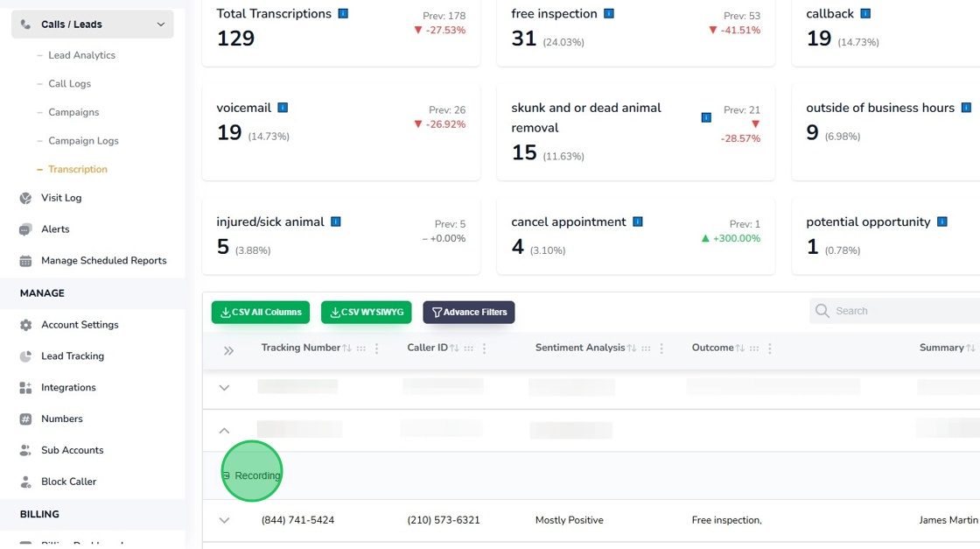This screenshot has height=549, width=980.
Task: Click the Alerts chat bubble icon
Action: (25, 229)
